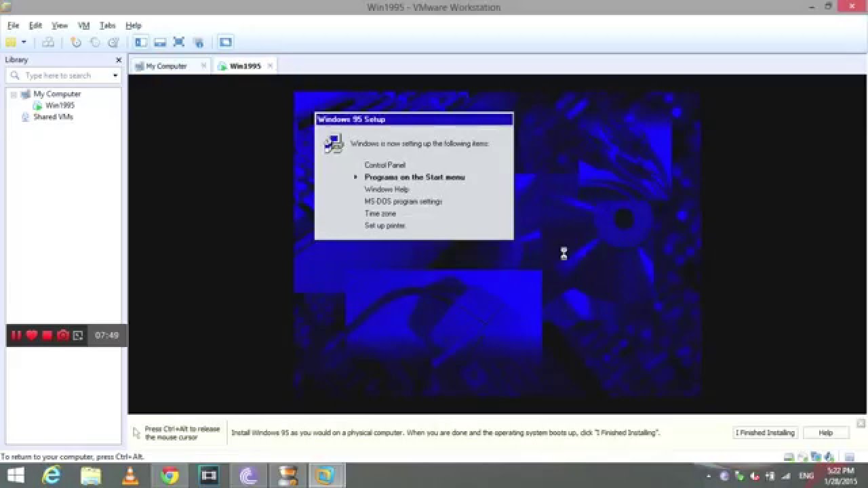Stop the screen recording
This screenshot has width=868, height=488.
[47, 335]
